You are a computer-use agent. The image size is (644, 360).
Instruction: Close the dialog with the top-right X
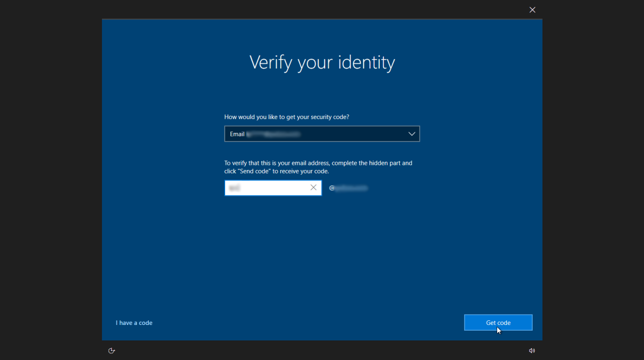tap(532, 10)
